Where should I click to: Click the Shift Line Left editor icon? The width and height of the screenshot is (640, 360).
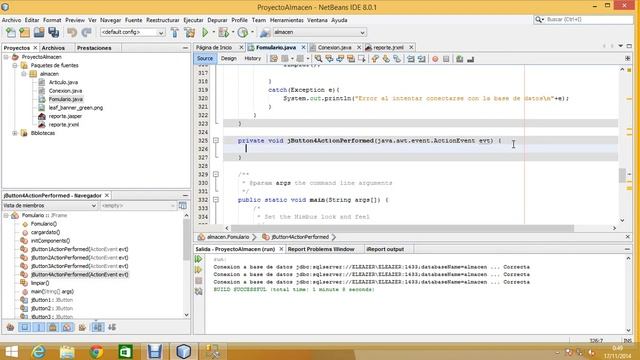411,59
